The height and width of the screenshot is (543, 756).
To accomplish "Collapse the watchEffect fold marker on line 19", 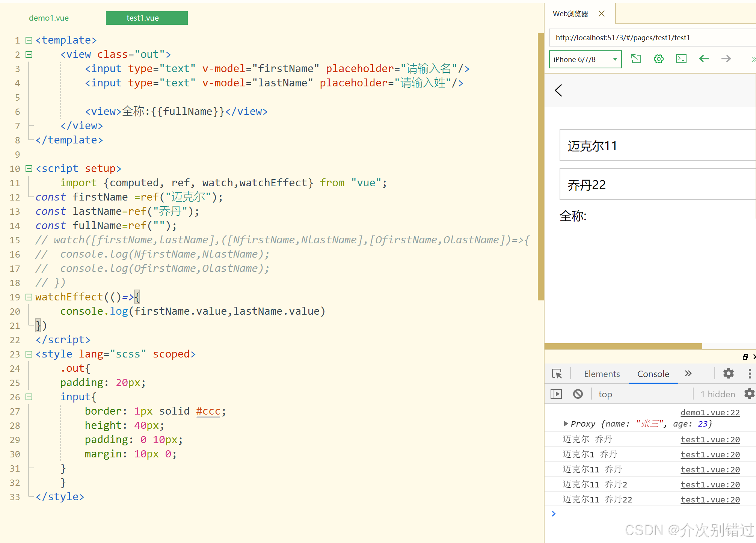I will point(29,297).
